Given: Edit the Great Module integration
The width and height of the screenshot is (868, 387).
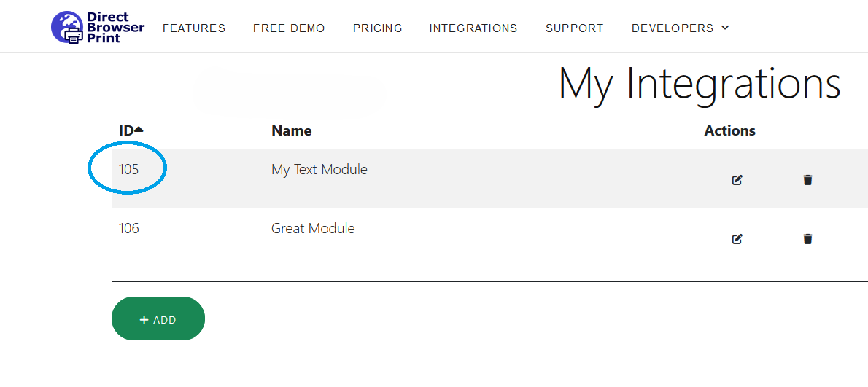Looking at the screenshot, I should [737, 239].
